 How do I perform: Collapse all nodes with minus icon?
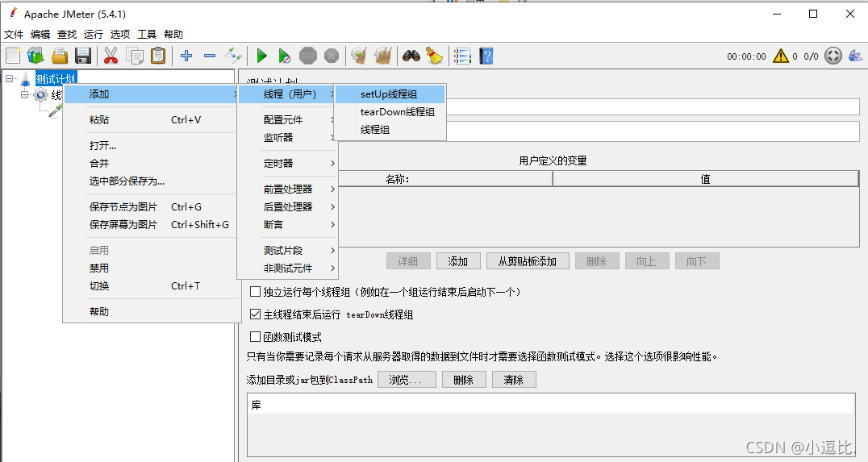pos(210,56)
